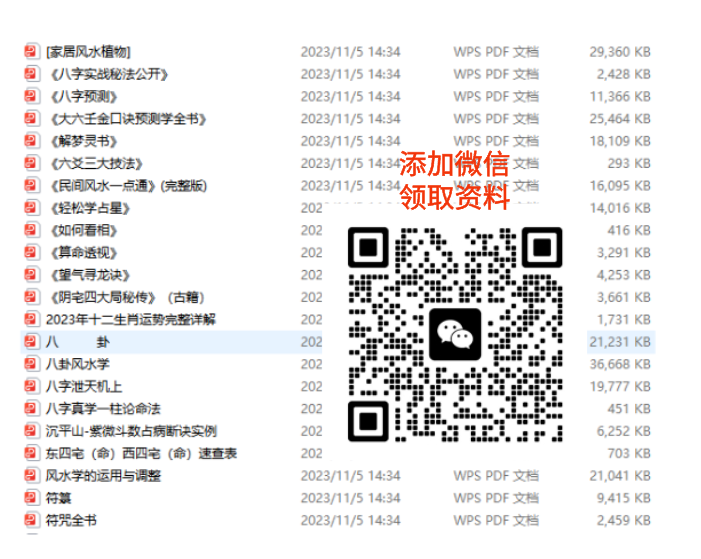Click PDF icon beside [家居风水植物]
This screenshot has height=559, width=701.
31,51
